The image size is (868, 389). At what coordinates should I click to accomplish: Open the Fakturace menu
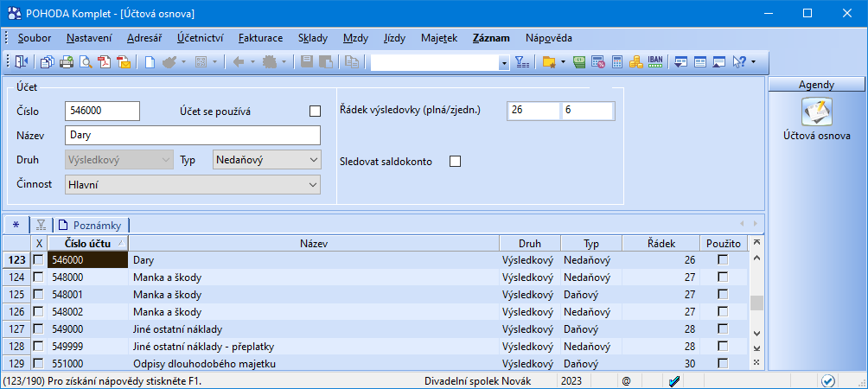(x=261, y=38)
